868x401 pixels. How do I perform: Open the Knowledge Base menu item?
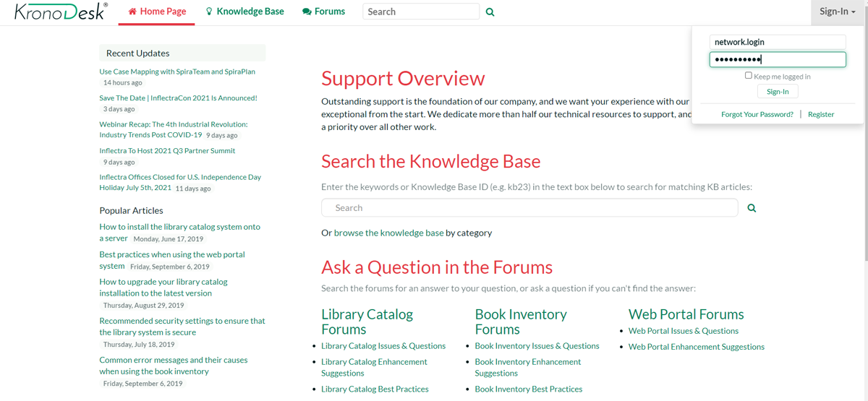coord(244,12)
